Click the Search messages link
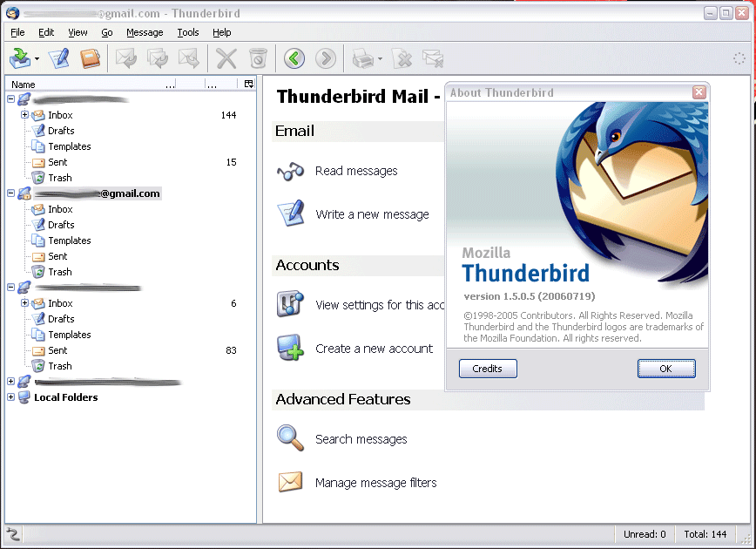 (x=361, y=439)
